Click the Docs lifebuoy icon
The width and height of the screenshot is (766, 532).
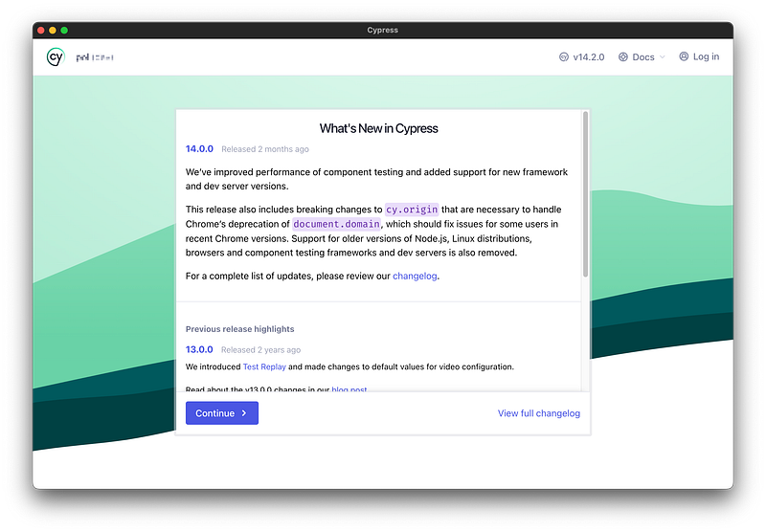coord(623,57)
